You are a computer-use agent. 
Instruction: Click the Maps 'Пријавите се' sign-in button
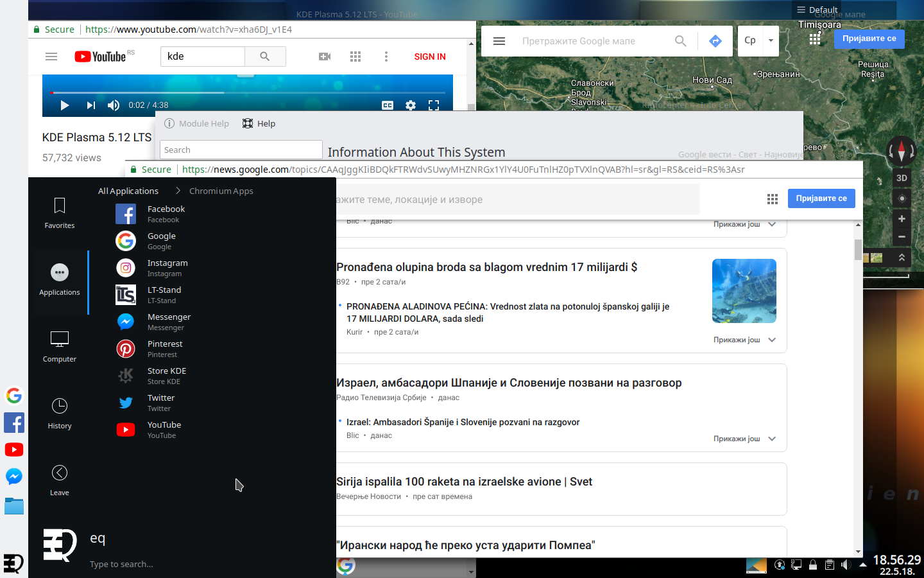[x=869, y=39]
